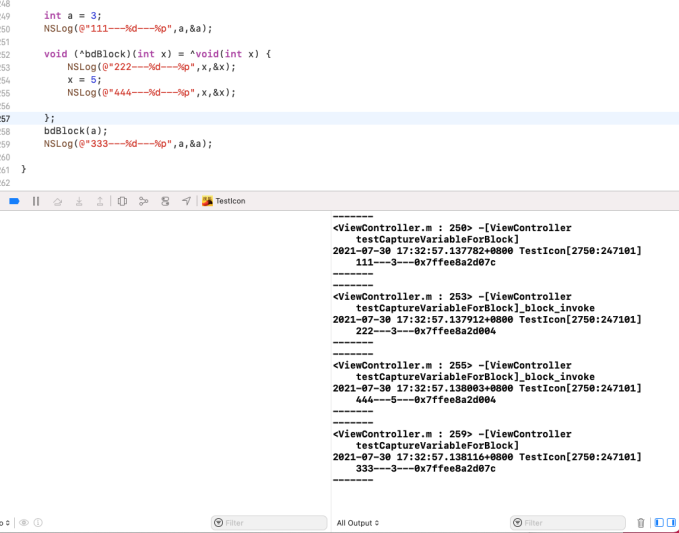
Task: Focus the variables view Filter field
Action: coord(269,523)
